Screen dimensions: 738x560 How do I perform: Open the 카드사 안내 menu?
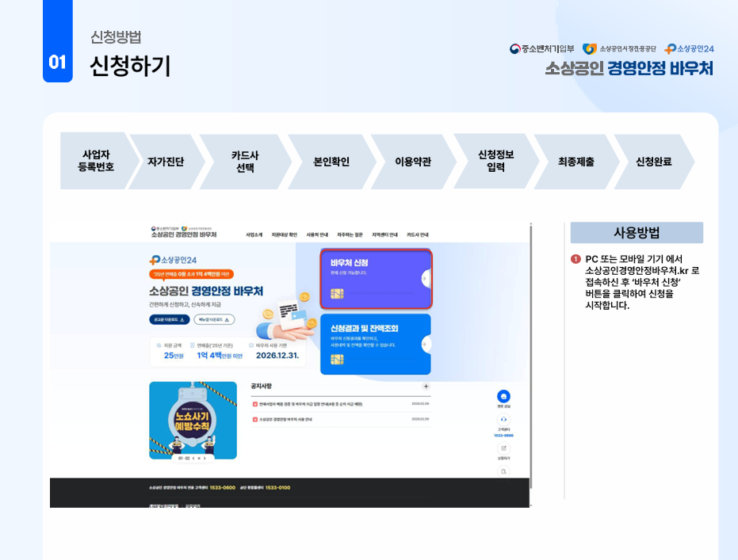tap(418, 234)
